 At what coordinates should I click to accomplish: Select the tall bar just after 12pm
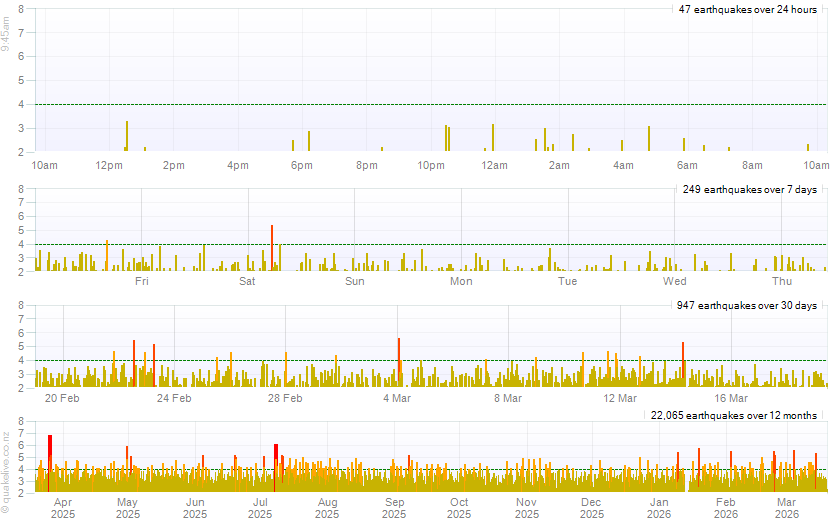[127, 136]
